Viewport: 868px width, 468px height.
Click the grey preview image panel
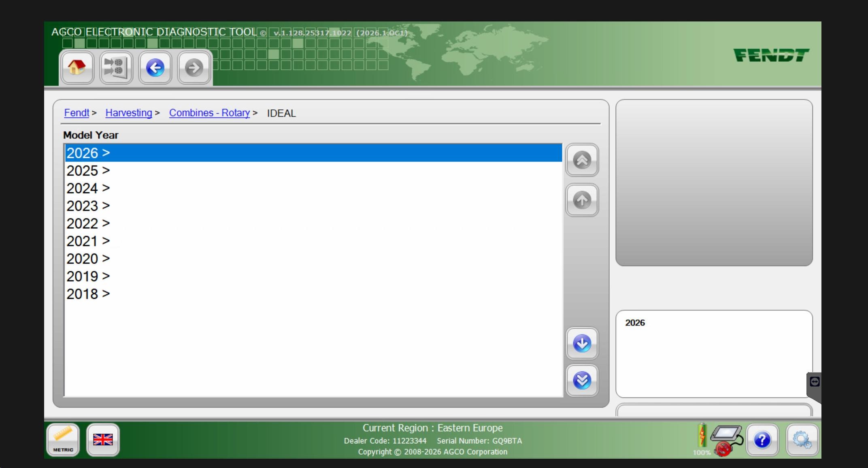click(714, 183)
